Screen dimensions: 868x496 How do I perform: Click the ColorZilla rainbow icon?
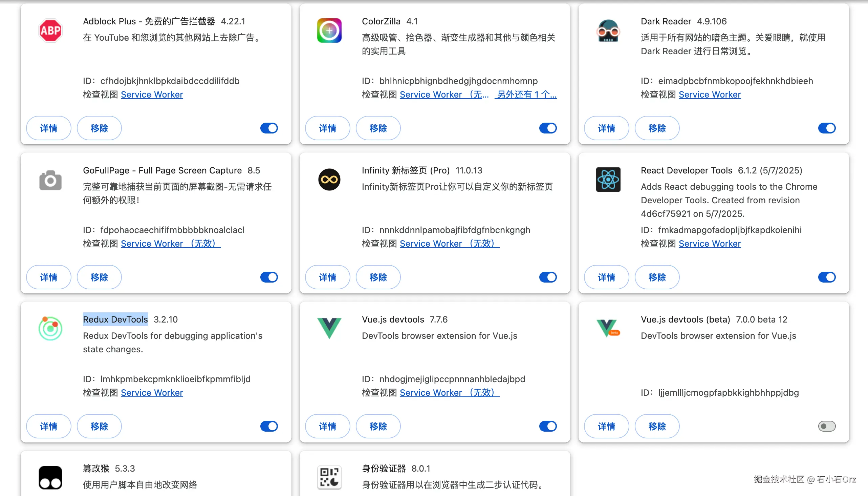(x=329, y=30)
